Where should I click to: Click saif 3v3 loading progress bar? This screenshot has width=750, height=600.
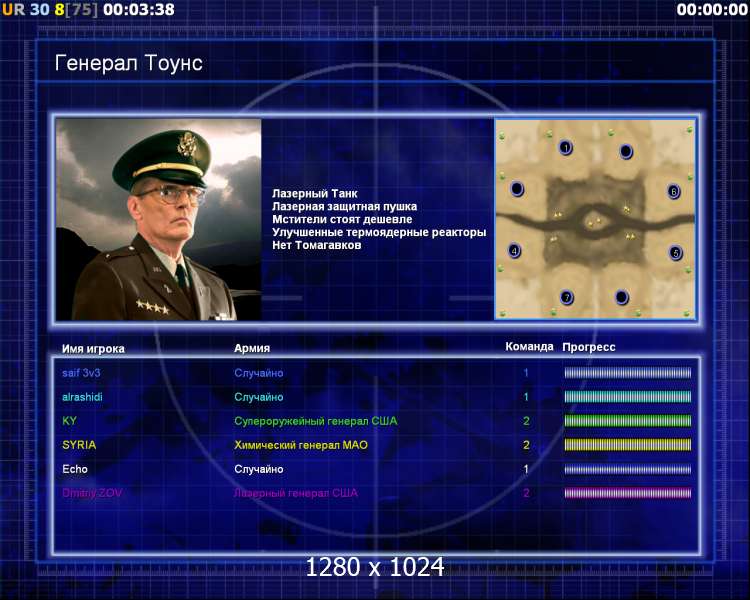628,373
